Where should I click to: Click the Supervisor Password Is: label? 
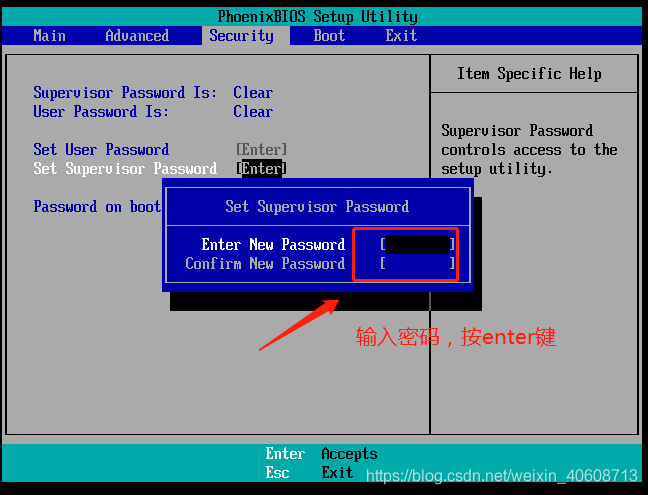[125, 93]
